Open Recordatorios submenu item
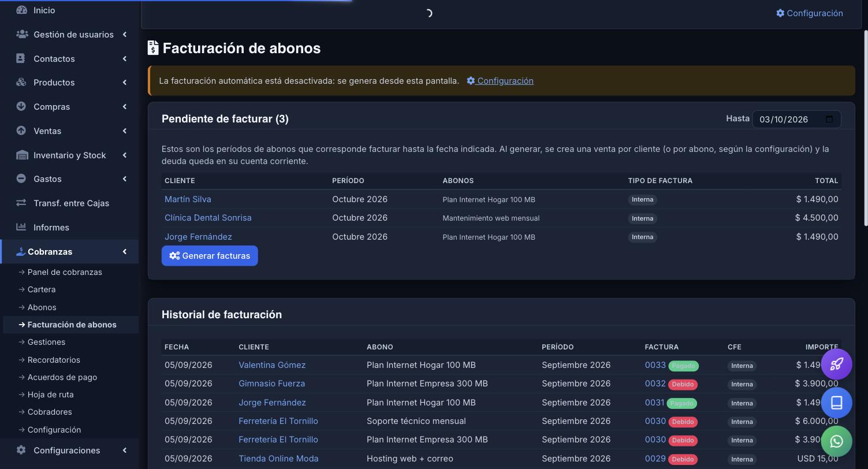 click(x=54, y=360)
